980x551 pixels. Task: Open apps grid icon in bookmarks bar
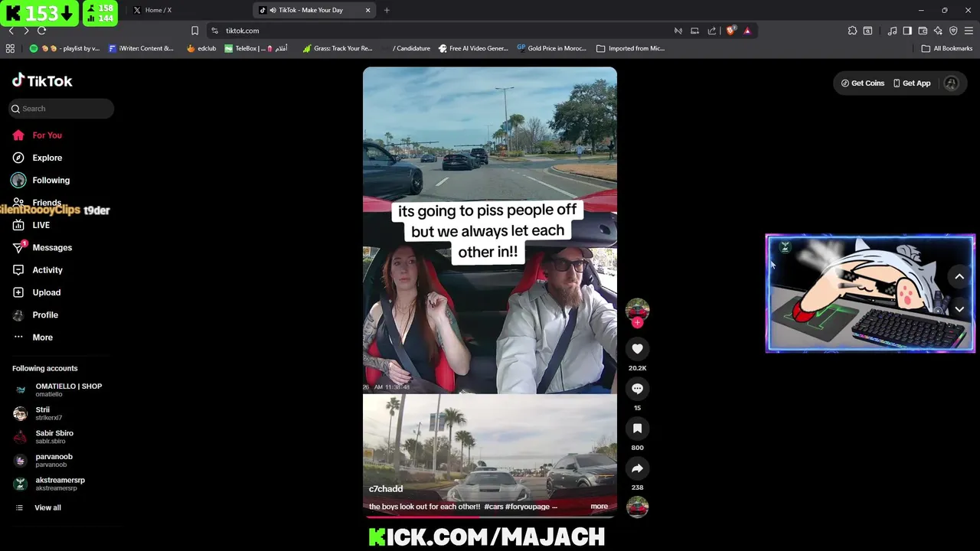[x=10, y=48]
